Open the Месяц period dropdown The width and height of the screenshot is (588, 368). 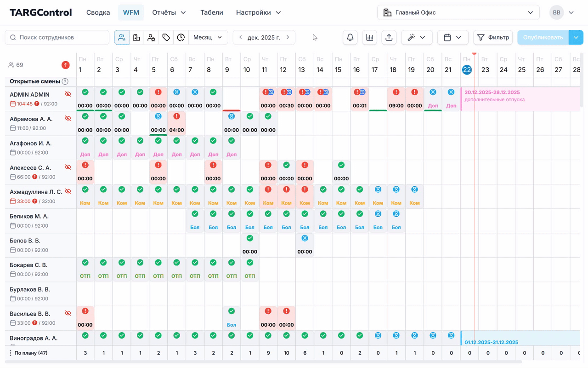pos(208,38)
